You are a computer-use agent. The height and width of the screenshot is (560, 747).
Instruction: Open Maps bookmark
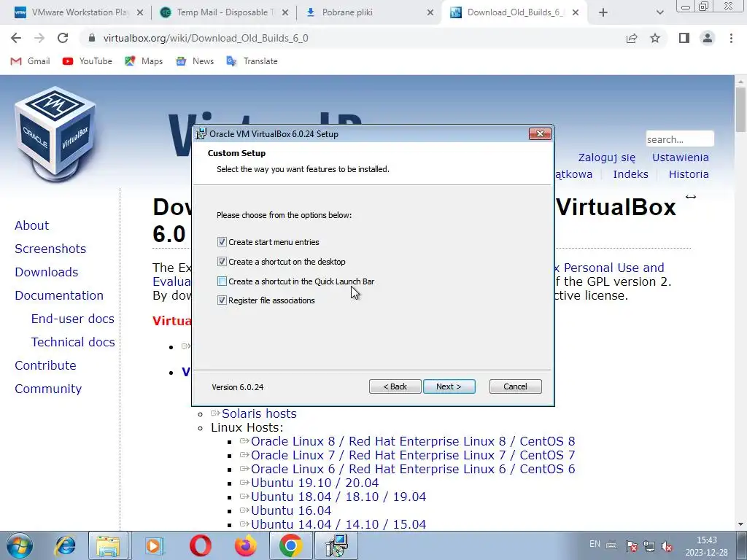144,61
